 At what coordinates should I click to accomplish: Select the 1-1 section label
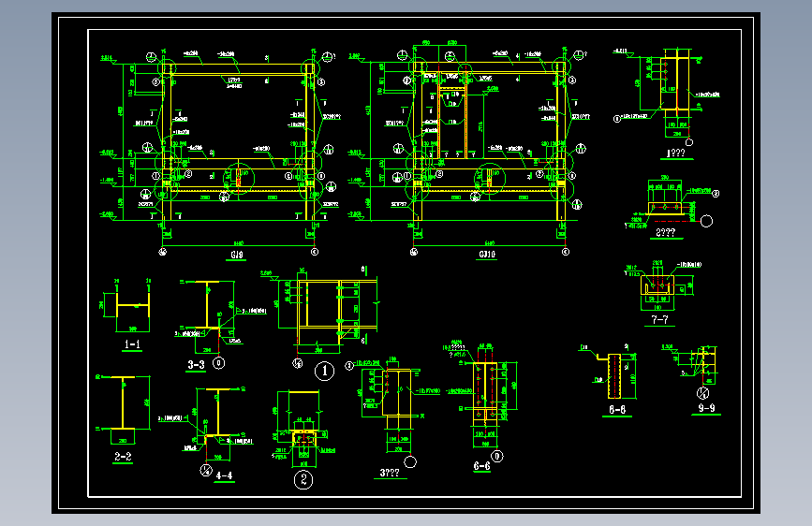(132, 344)
